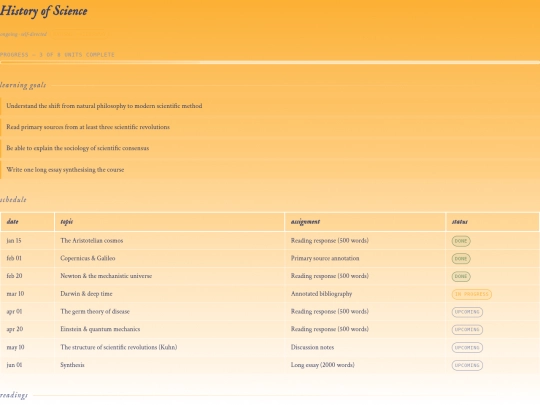Click 'The Aristotelian cosmos' topic cell

169,240
